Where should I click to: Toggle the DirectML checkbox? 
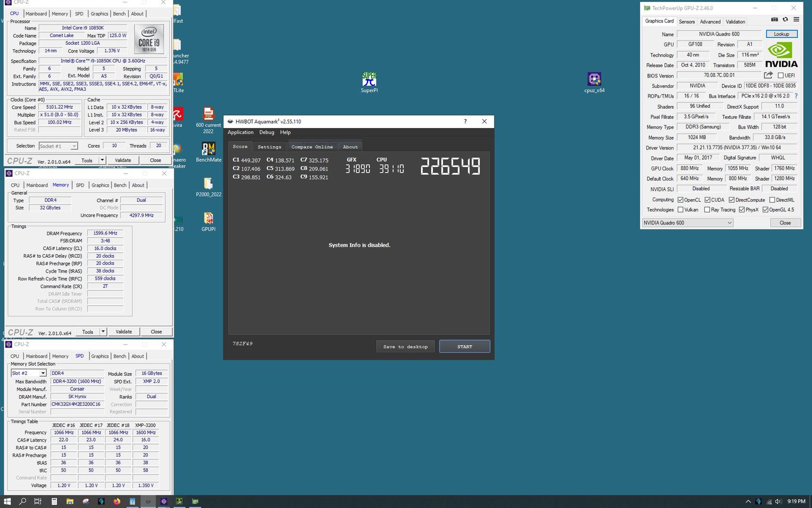coord(772,200)
